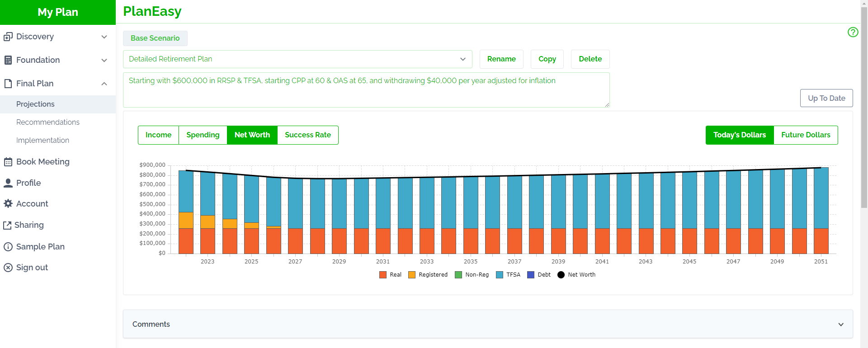The height and width of the screenshot is (348, 868).
Task: Expand the Discovery menu chevron
Action: 104,37
